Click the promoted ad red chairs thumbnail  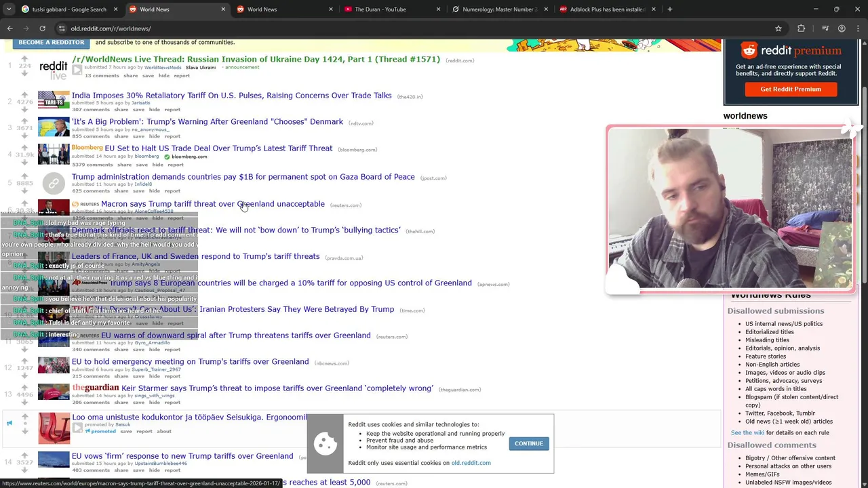click(54, 428)
